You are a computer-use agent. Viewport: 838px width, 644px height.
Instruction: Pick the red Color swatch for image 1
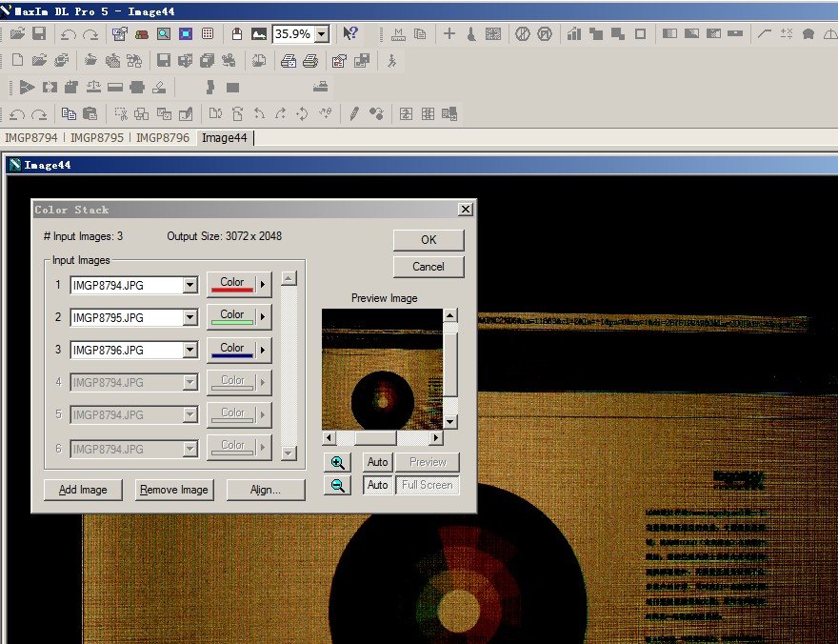232,284
